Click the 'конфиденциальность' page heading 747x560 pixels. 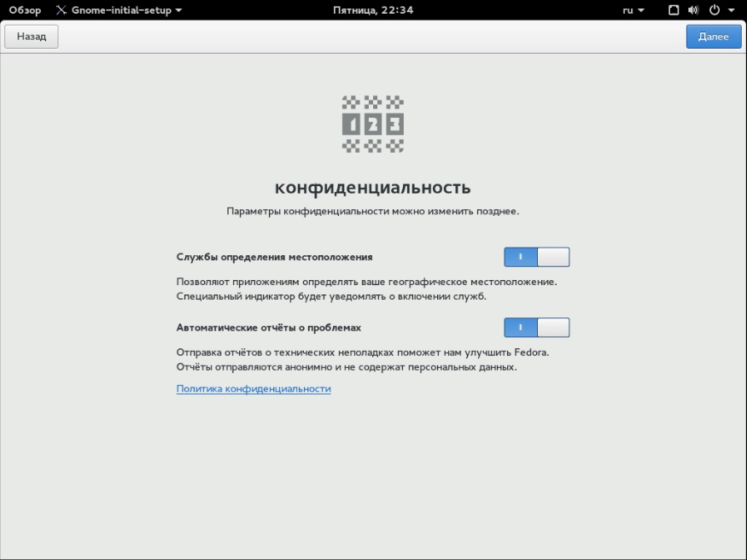click(373, 188)
